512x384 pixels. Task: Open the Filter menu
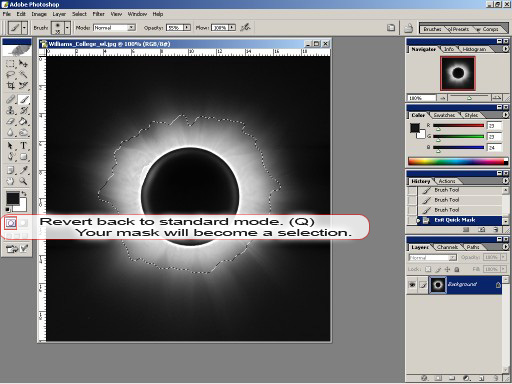tap(98, 14)
